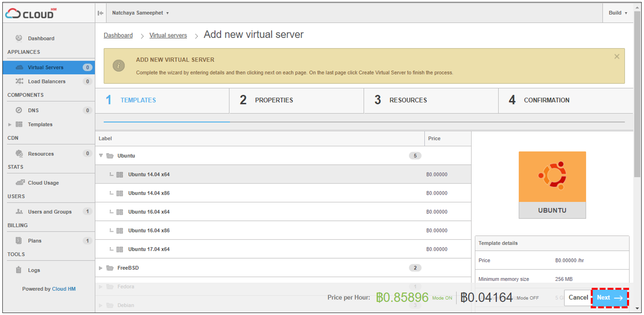Go to step 3 Resources tab

click(431, 100)
